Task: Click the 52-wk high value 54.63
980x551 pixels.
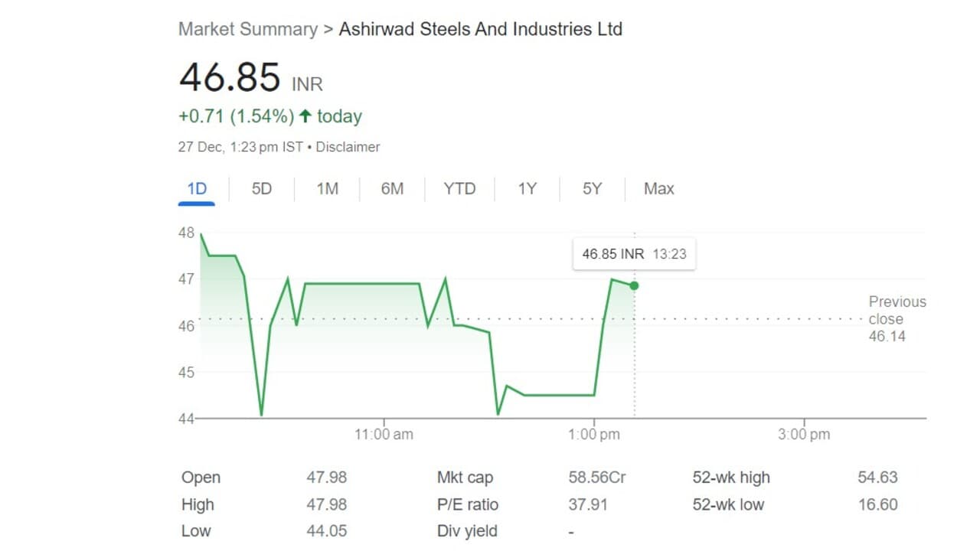Action: [x=877, y=478]
